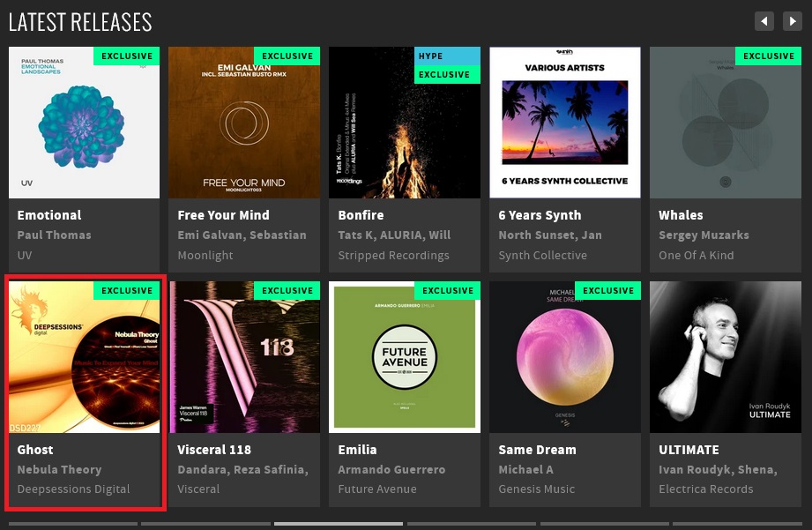Select the 6 Years Synth release title
The height and width of the screenshot is (530, 812).
point(540,215)
